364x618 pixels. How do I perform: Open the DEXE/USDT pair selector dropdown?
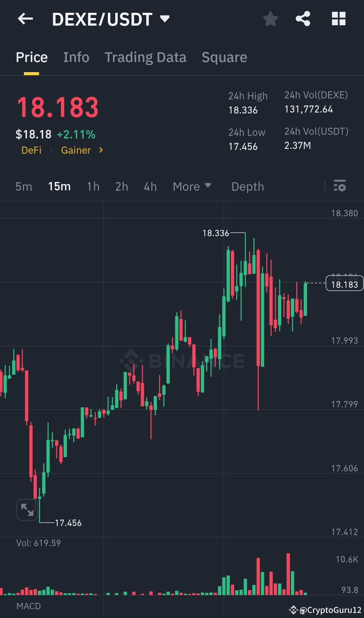click(165, 19)
